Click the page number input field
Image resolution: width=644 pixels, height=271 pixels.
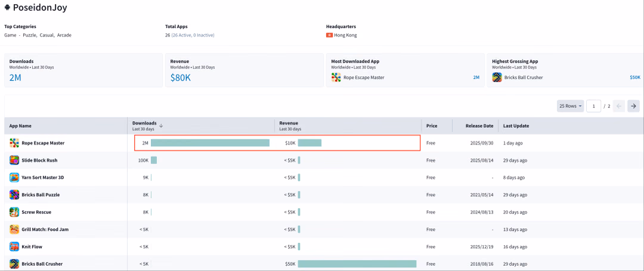[593, 106]
